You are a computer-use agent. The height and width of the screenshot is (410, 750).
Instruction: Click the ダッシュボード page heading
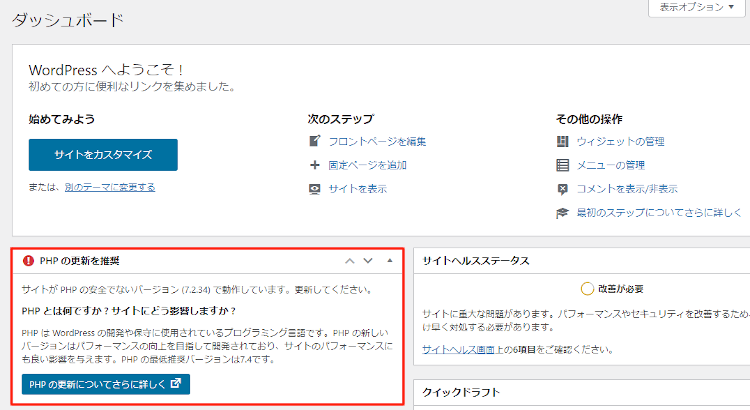67,20
